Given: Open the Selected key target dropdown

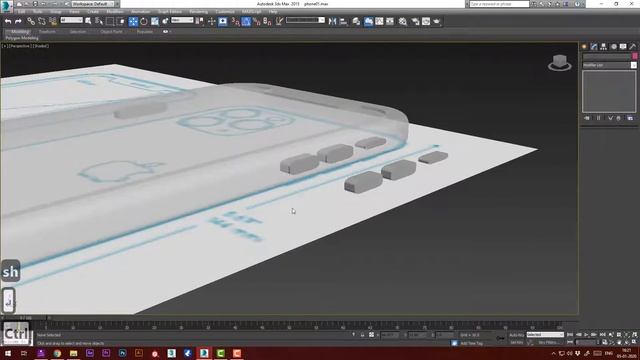Looking at the screenshot, I should 545,335.
